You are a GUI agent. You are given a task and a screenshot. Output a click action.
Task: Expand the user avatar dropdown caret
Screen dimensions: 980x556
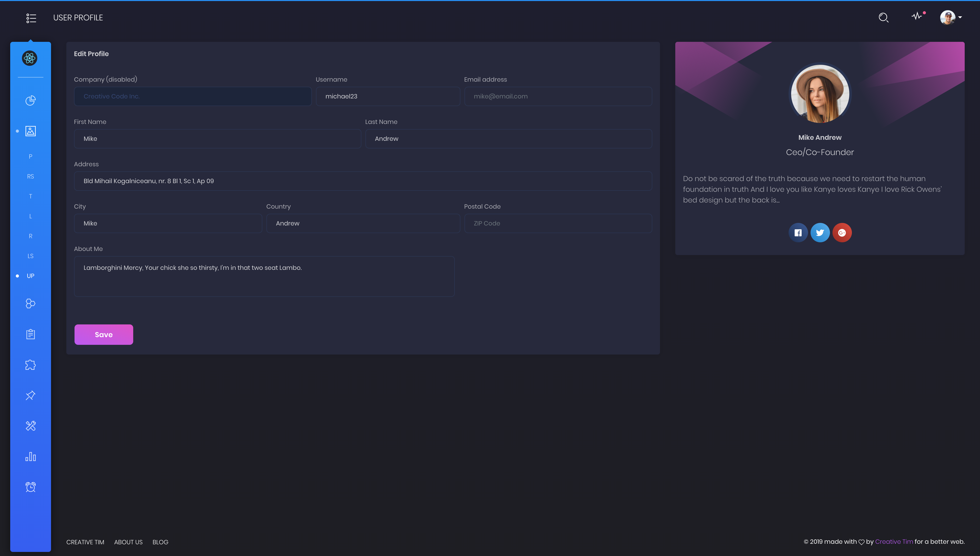pyautogui.click(x=960, y=18)
